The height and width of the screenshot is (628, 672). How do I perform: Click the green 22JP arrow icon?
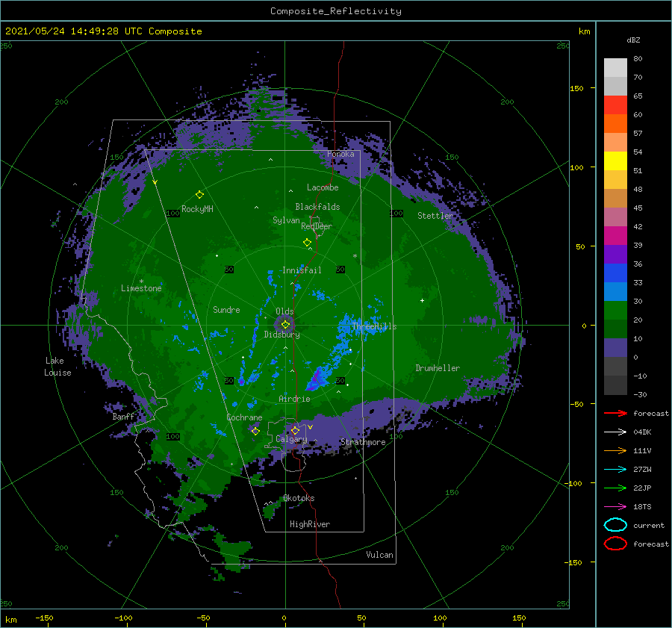click(615, 488)
